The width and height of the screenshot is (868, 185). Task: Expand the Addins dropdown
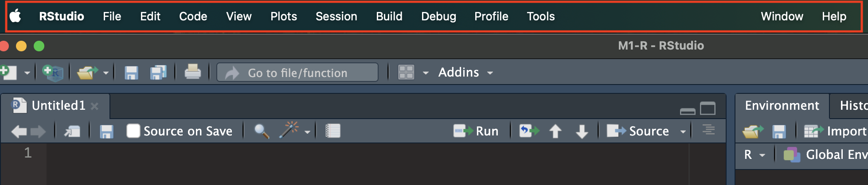[x=465, y=72]
